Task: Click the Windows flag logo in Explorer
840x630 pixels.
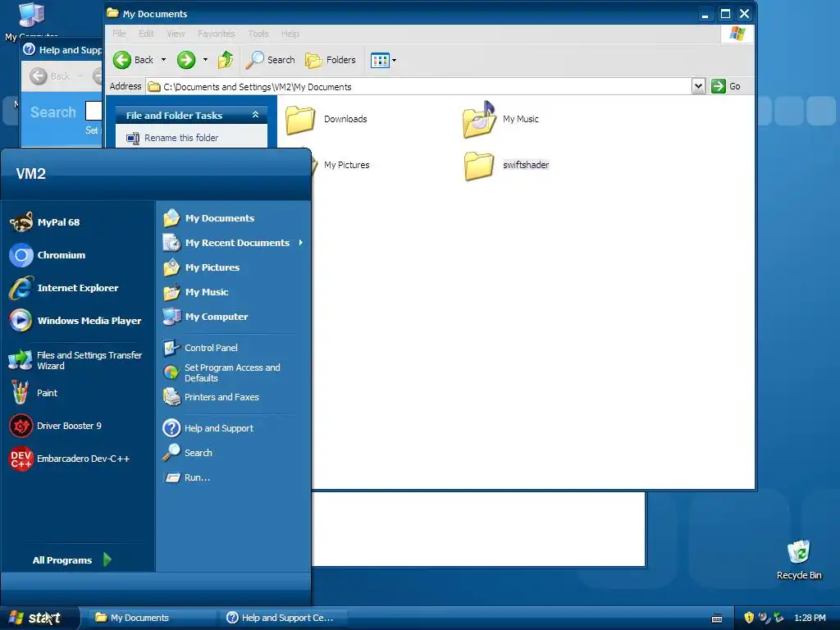Action: click(737, 33)
